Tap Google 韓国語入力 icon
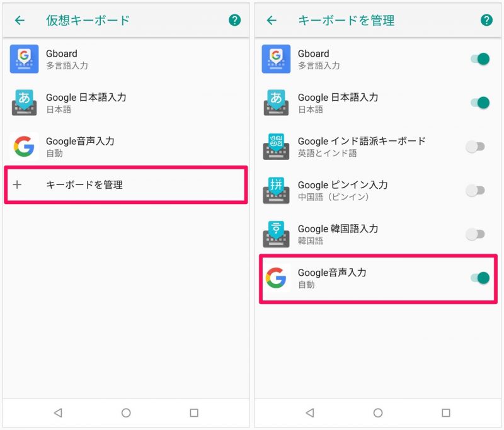Viewport: 504px width, 430px height. 276,234
